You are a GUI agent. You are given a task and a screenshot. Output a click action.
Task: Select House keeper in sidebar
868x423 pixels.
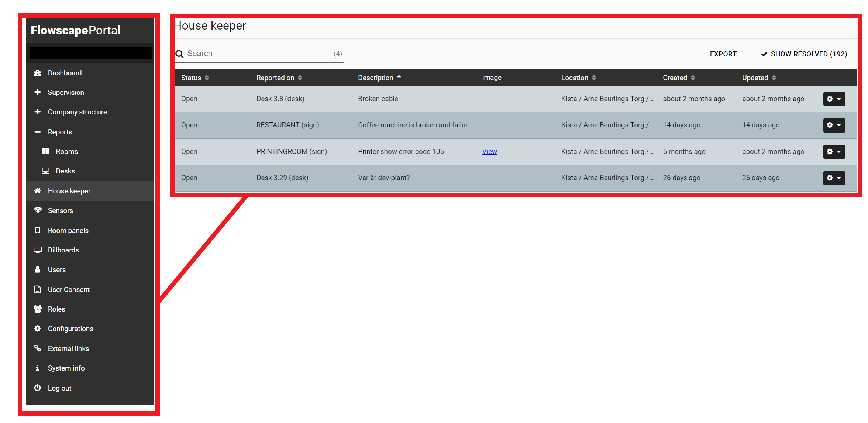click(x=69, y=191)
